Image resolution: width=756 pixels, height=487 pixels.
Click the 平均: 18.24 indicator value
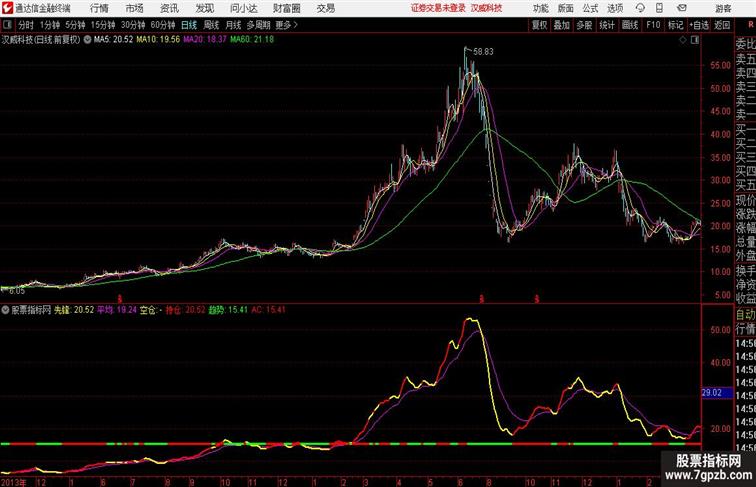coord(117,310)
